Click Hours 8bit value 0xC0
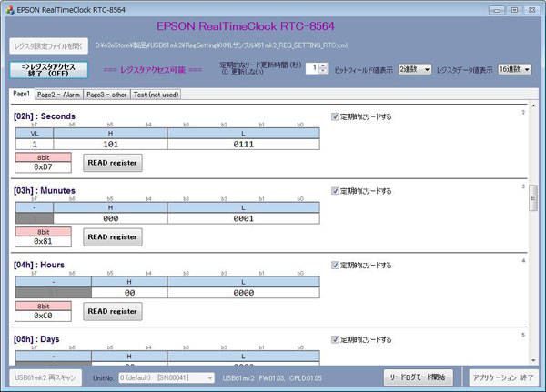 click(43, 316)
